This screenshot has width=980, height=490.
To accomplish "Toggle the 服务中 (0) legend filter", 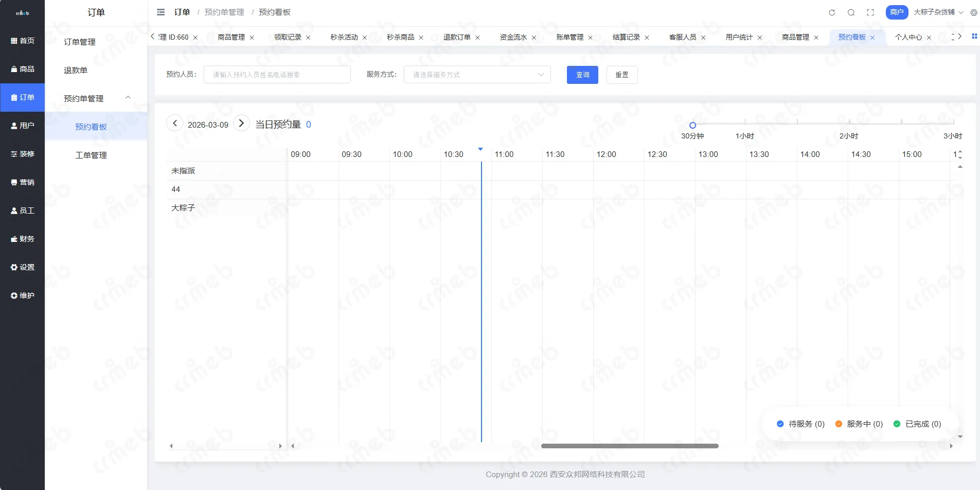I will pos(859,424).
